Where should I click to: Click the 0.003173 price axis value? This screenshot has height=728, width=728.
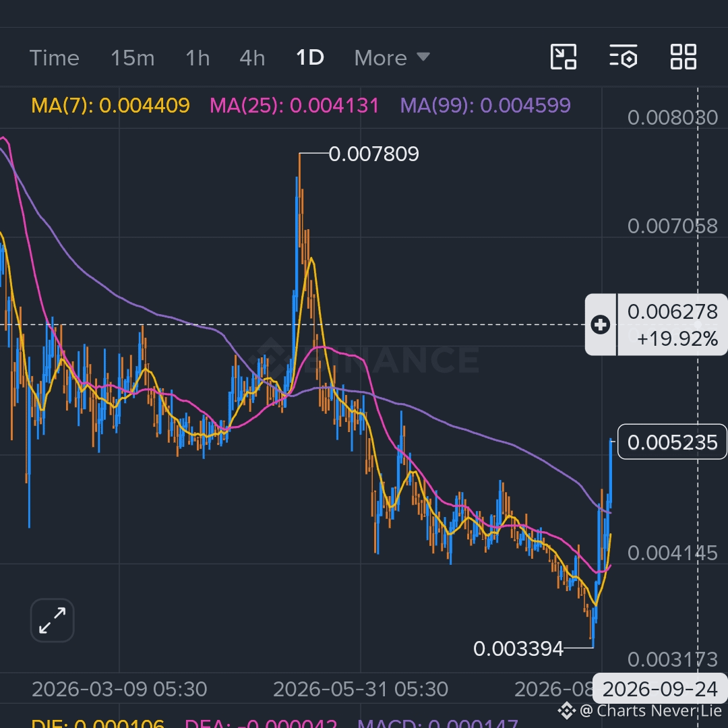pos(672,659)
